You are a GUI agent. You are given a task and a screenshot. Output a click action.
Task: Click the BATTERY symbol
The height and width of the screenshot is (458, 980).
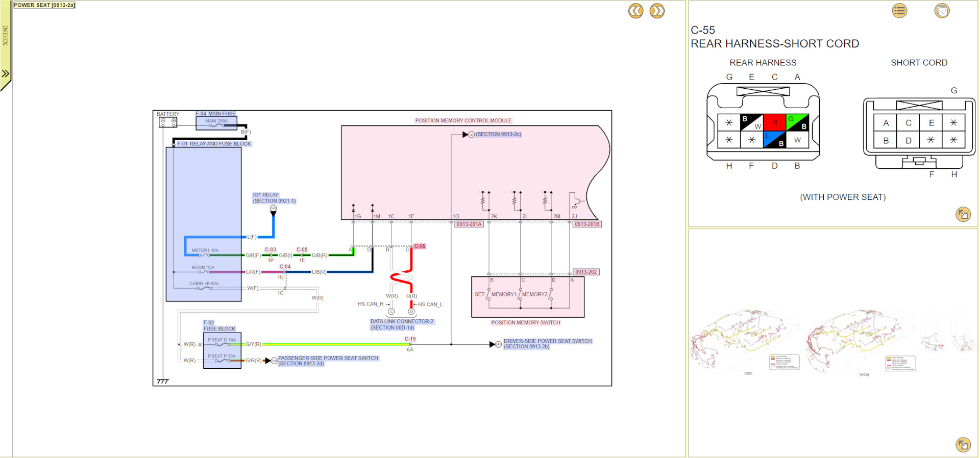tap(168, 122)
